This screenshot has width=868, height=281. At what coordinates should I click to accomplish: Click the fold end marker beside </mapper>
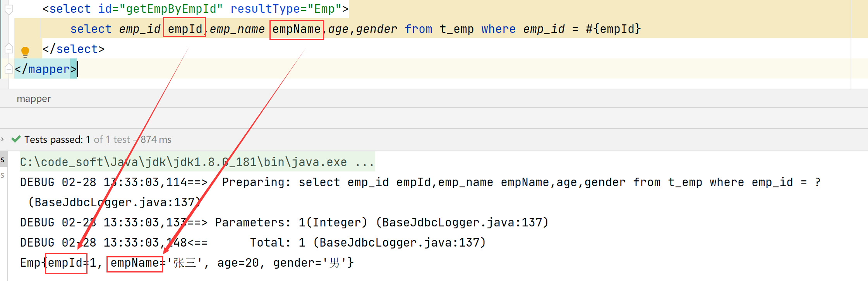point(9,69)
